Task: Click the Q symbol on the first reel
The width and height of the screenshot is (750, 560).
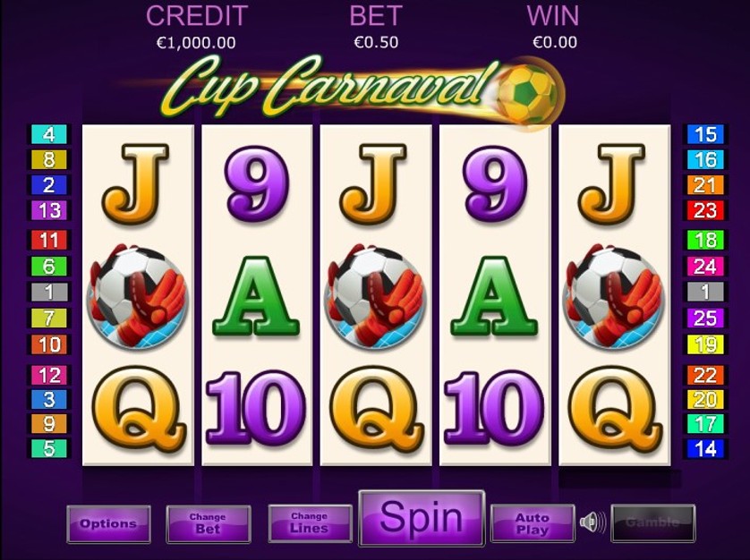Action: click(x=138, y=410)
